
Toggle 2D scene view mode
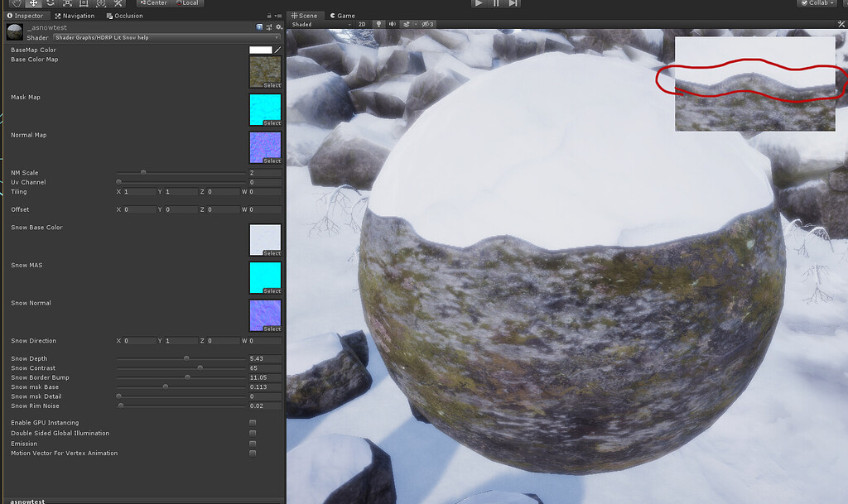[x=362, y=24]
